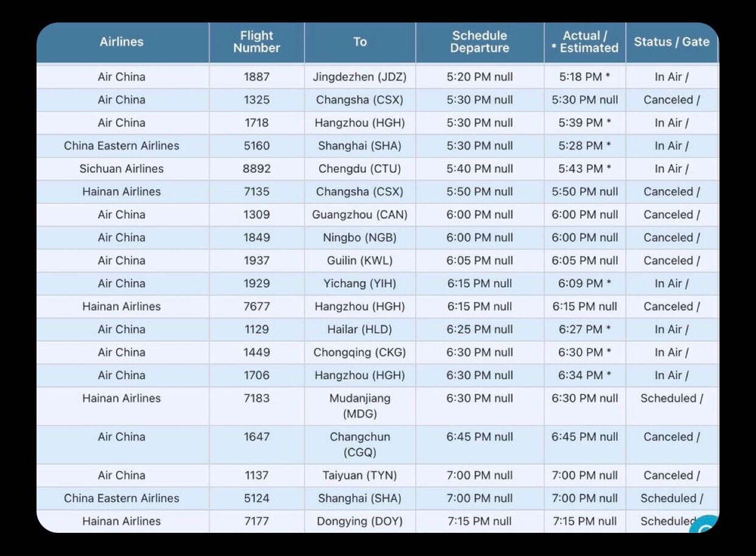Click flight number 1718

(256, 123)
